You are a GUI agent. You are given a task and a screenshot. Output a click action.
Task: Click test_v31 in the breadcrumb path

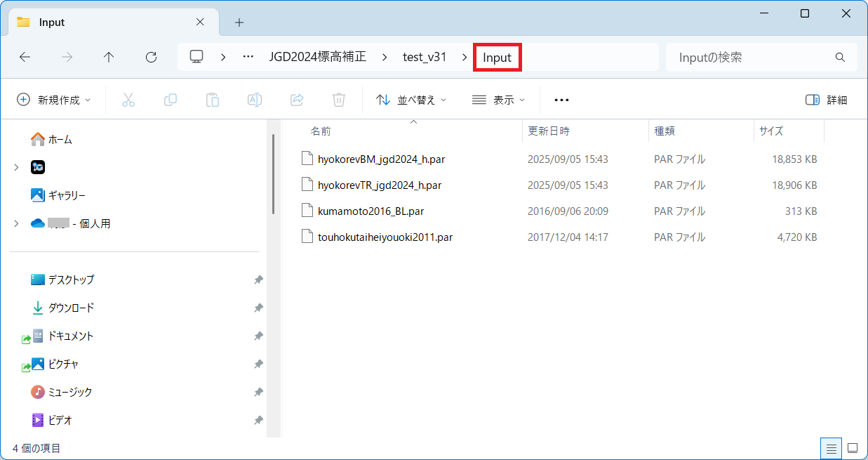[x=425, y=58]
